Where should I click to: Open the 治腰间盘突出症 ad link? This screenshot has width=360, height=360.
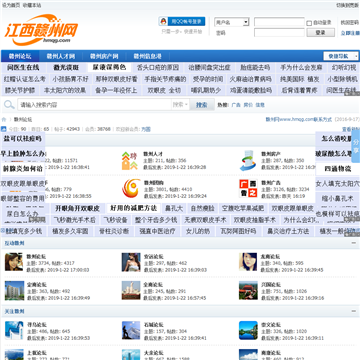(209, 68)
